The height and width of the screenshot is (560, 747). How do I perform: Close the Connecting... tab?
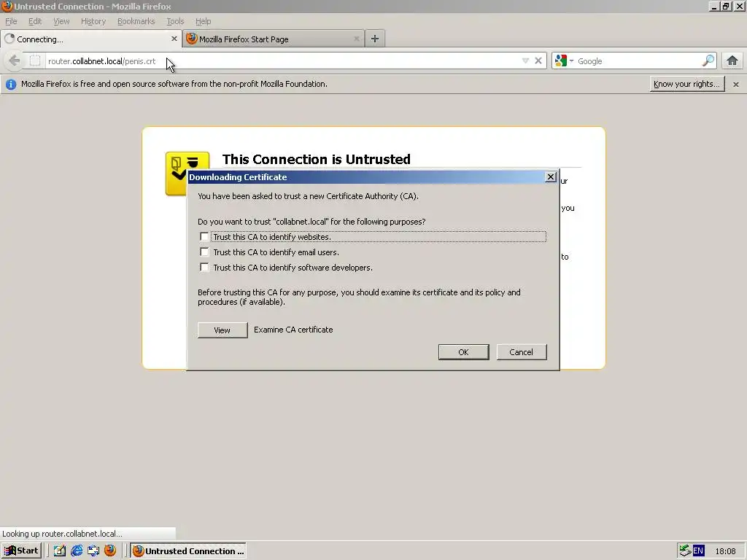[x=174, y=39]
